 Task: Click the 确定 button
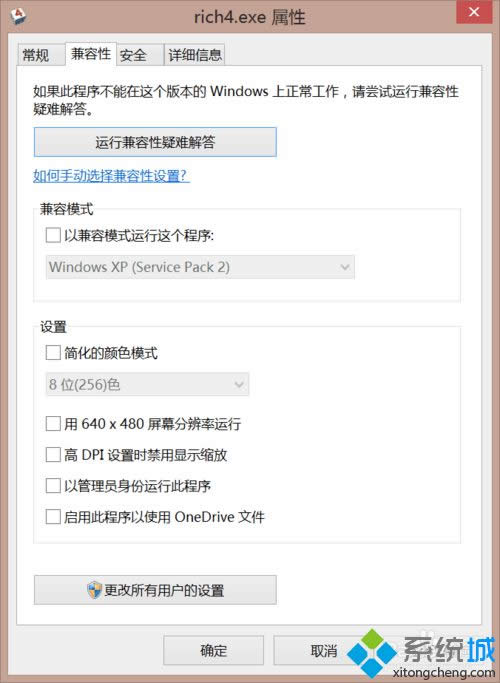(213, 650)
